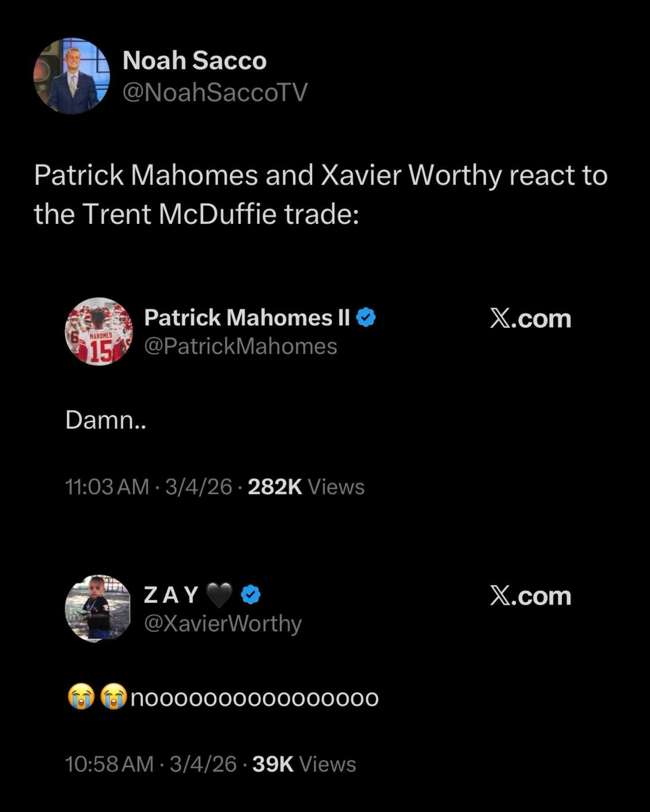
Task: Click the first crying face emoji
Action: (x=81, y=698)
